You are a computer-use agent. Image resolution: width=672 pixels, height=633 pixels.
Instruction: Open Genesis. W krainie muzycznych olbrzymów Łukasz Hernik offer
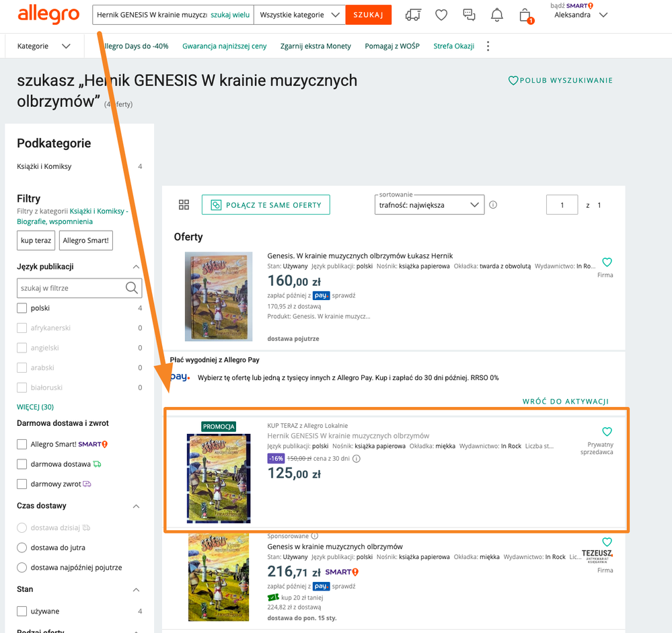360,256
